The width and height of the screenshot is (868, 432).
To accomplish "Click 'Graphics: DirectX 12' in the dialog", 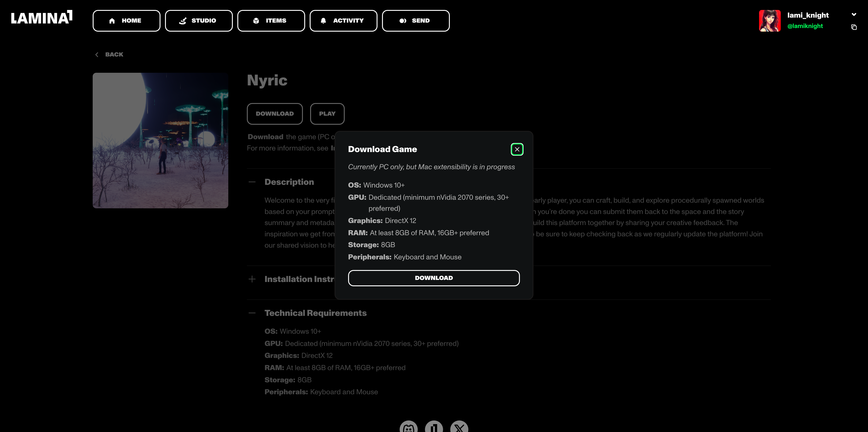I will coord(382,221).
